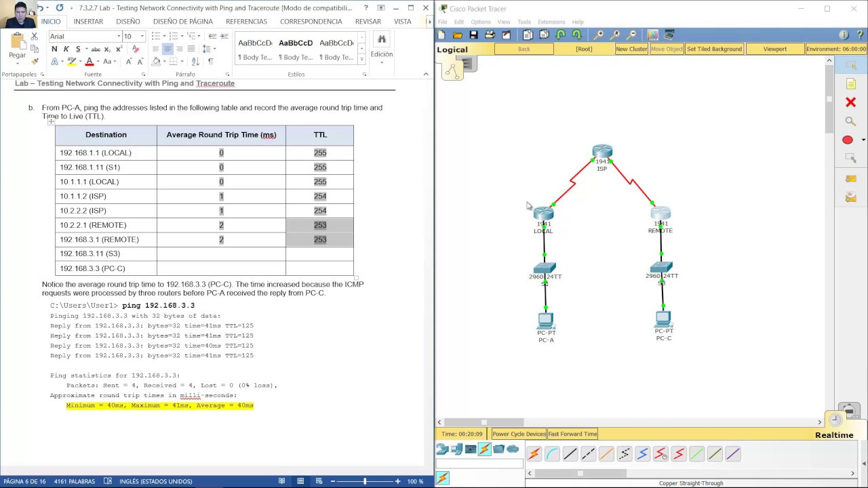This screenshot has width=868, height=488.
Task: Pick the console light blue cable
Action: pyautogui.click(x=552, y=454)
